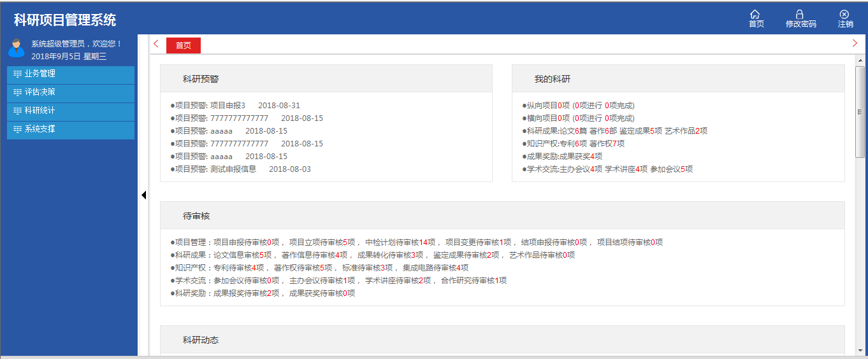Collapse sidebar with black triangle arrow

click(x=144, y=195)
